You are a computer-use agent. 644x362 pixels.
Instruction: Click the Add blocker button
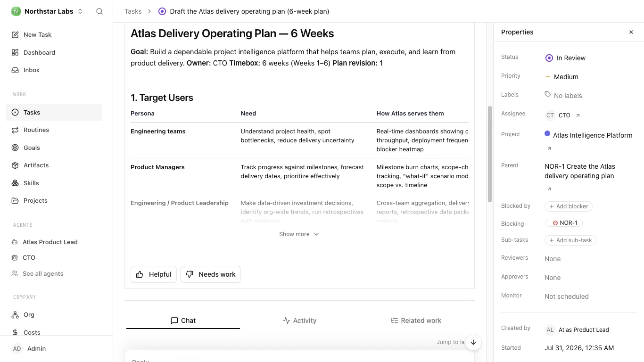pyautogui.click(x=568, y=206)
